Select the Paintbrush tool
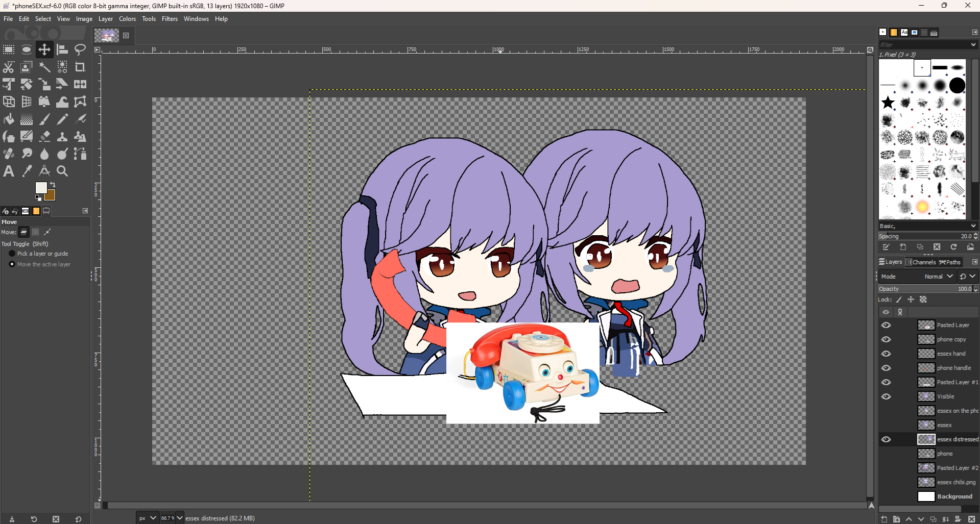 pyautogui.click(x=44, y=119)
